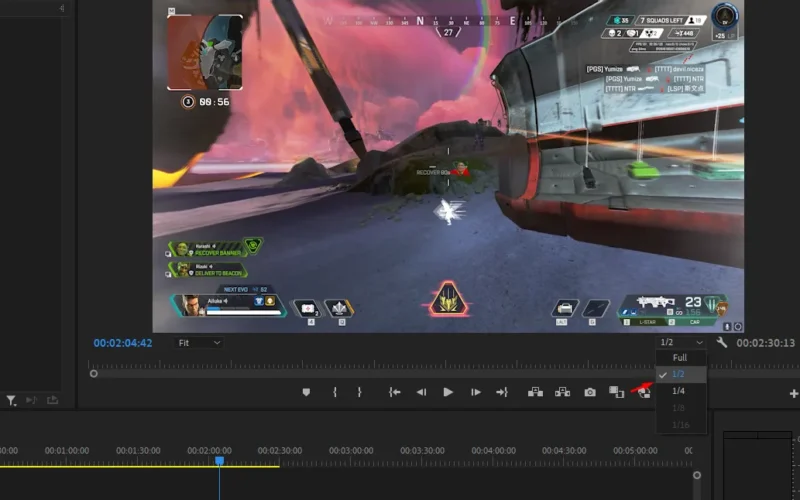
Task: Click the duration timecode 00:02:30:13
Action: coord(765,343)
